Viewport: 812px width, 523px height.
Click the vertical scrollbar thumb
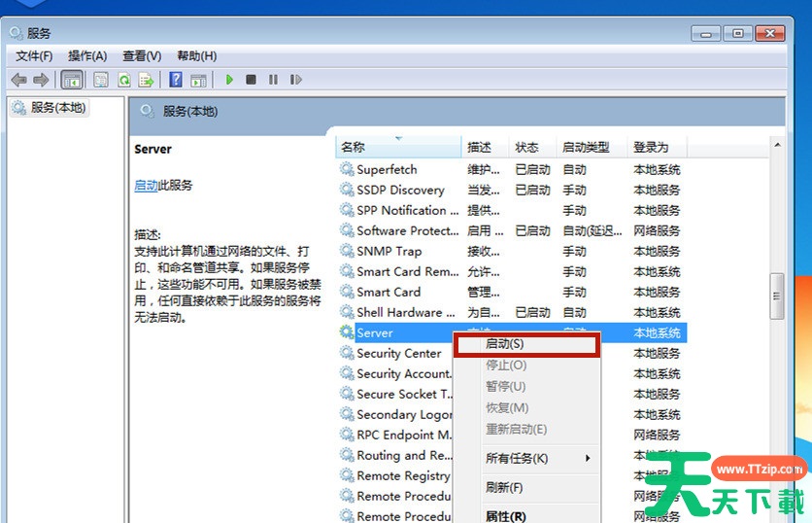point(776,296)
